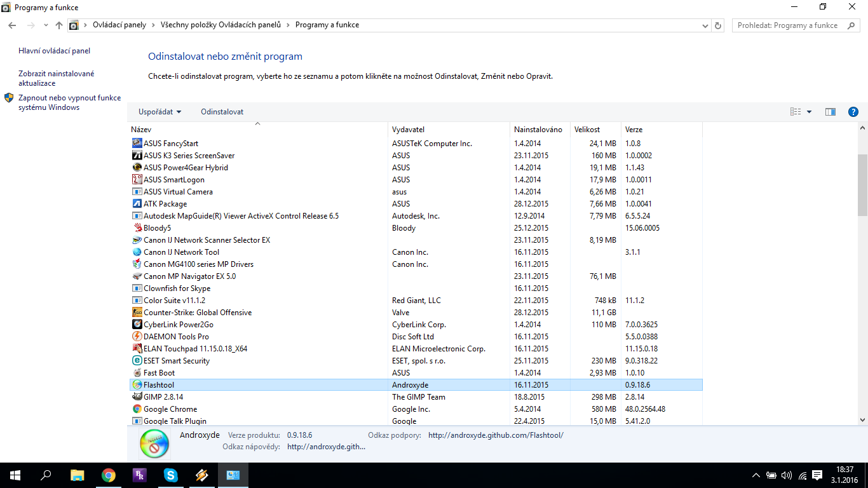This screenshot has width=868, height=488.
Task: Click the ESET Smart Security icon
Action: (137, 361)
